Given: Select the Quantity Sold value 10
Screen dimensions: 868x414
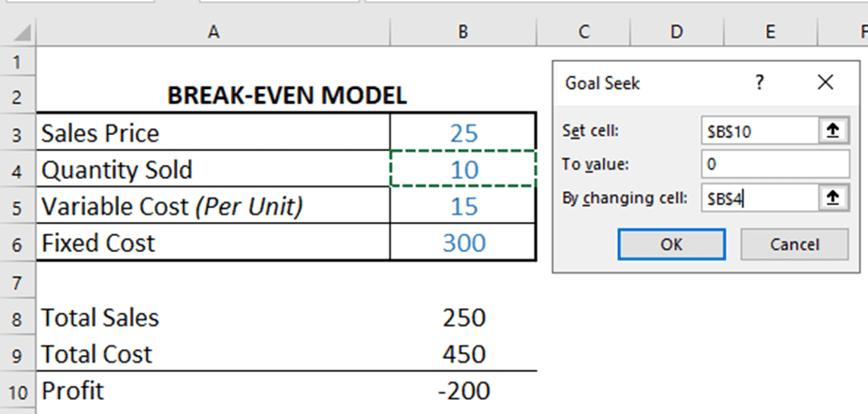Looking at the screenshot, I should click(x=463, y=170).
